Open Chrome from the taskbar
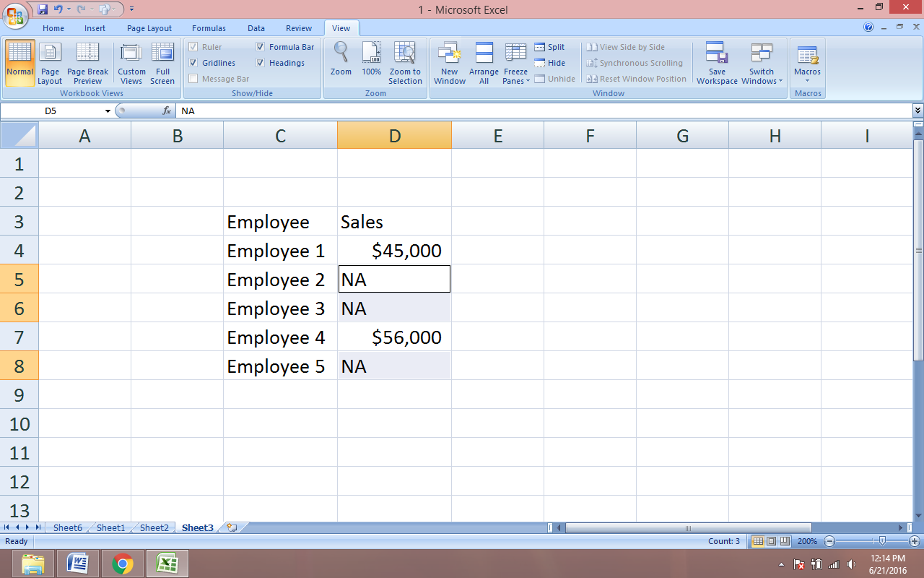924x578 pixels. click(123, 563)
